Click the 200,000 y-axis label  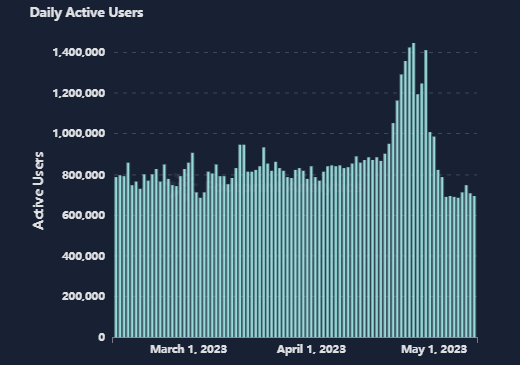point(83,296)
